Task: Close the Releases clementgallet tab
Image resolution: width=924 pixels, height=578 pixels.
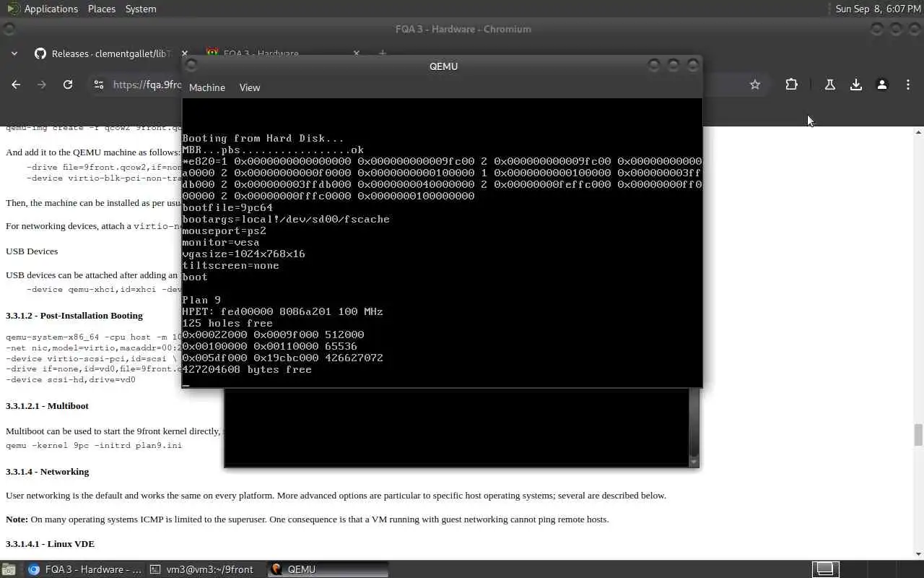Action: (x=184, y=53)
